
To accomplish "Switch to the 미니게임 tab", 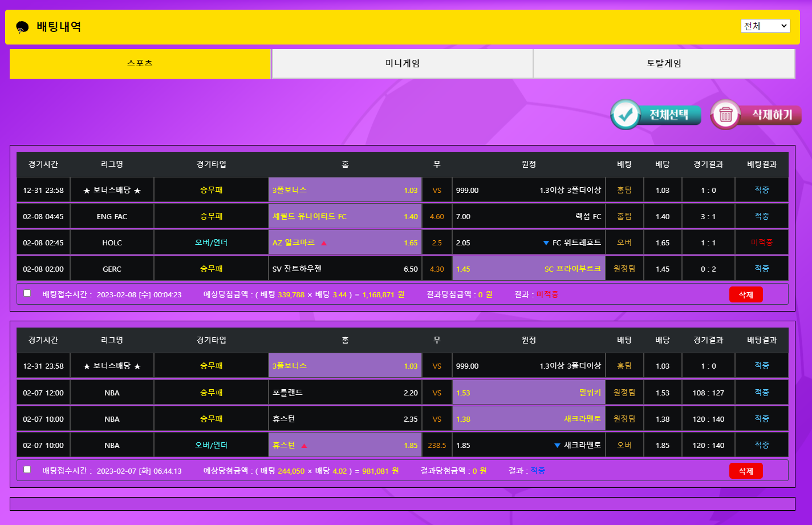I will (x=402, y=63).
